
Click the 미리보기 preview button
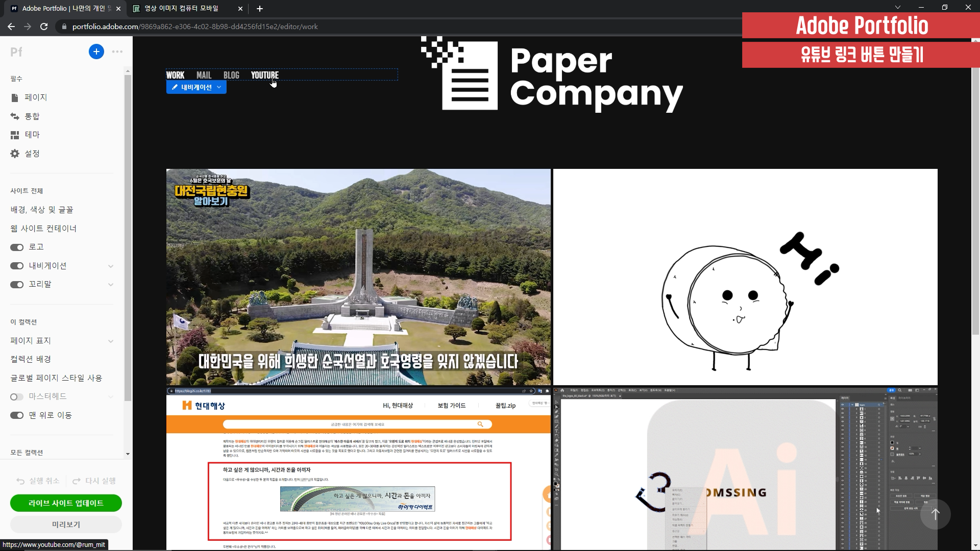(66, 524)
